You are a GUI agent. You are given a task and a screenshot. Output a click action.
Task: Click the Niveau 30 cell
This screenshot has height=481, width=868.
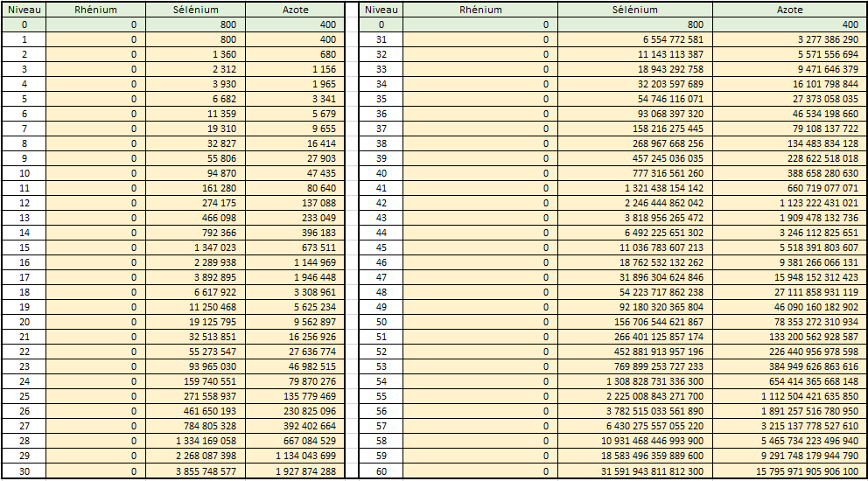pyautogui.click(x=24, y=471)
